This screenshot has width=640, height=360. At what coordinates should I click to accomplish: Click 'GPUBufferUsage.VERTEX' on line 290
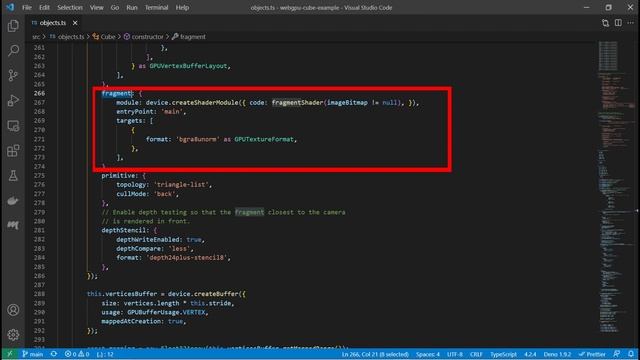pyautogui.click(x=166, y=312)
